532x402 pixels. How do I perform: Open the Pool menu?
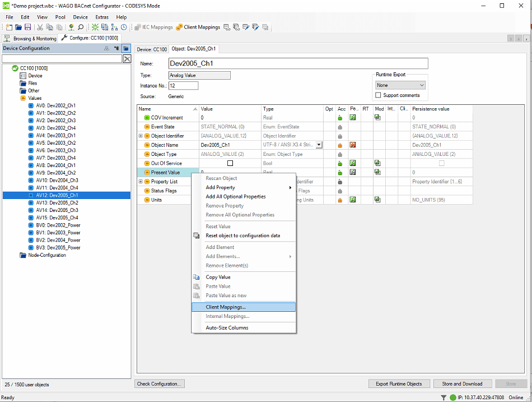60,17
